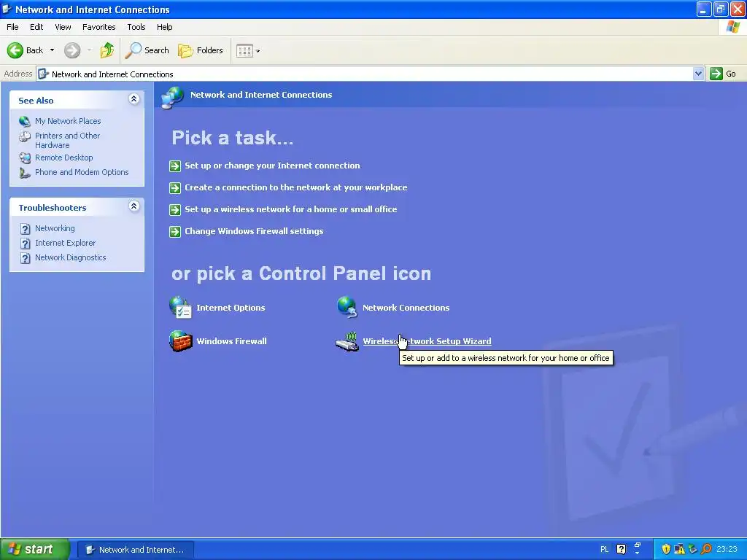Click arrow icon beside Internet connection task

coord(175,166)
